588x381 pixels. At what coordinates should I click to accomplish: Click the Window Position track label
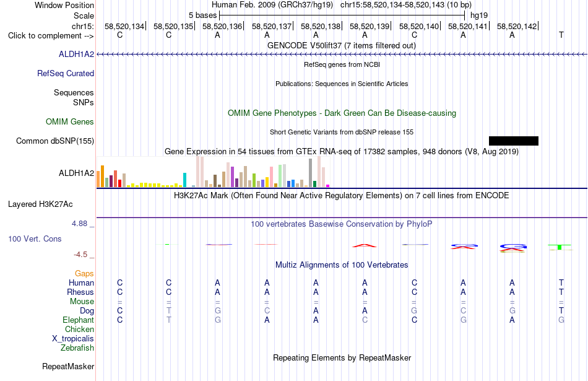pyautogui.click(x=64, y=5)
